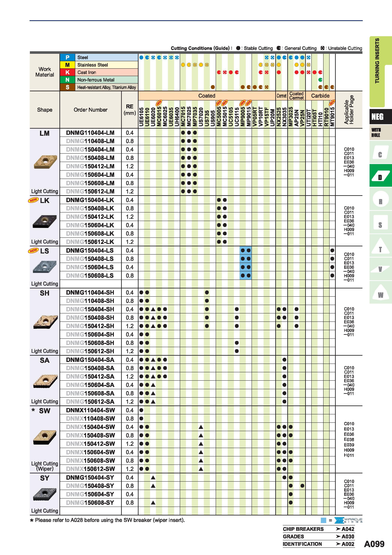Click the SW wiper insert image
The image size is (392, 555).
point(45,437)
